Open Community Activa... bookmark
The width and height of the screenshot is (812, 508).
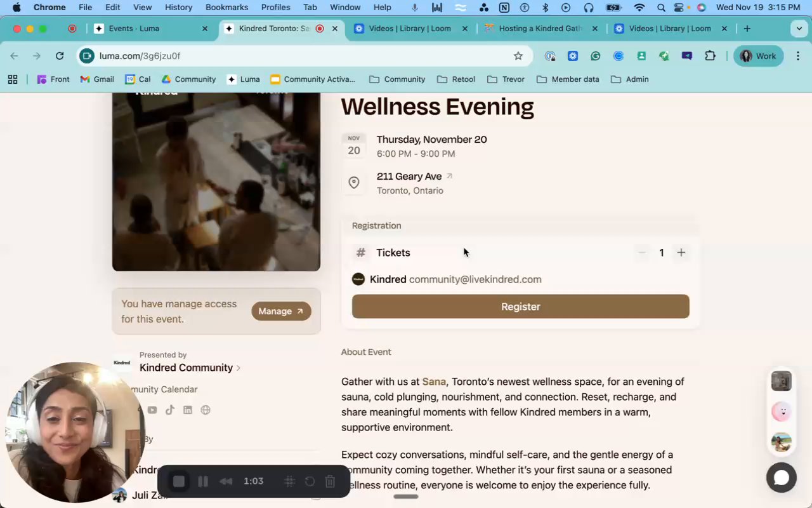pyautogui.click(x=313, y=79)
